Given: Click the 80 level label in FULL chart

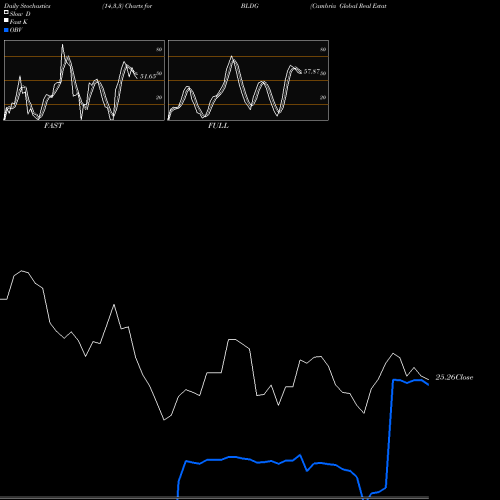Looking at the screenshot, I should [x=323, y=49].
